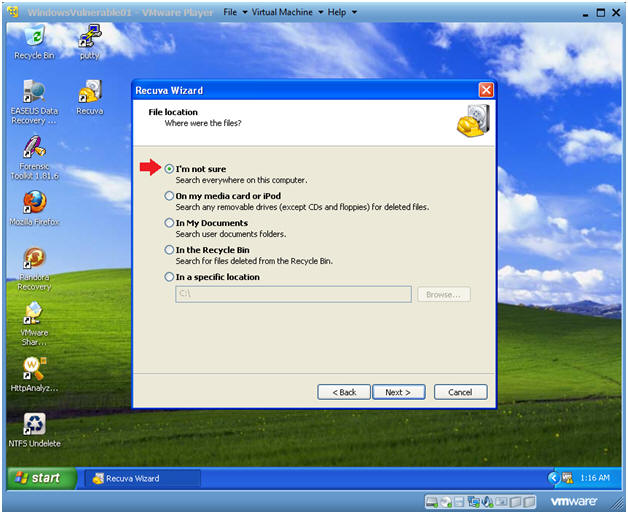Viewport: 628px width, 514px height.
Task: Click the VMware window resize grip corner
Action: [616, 502]
